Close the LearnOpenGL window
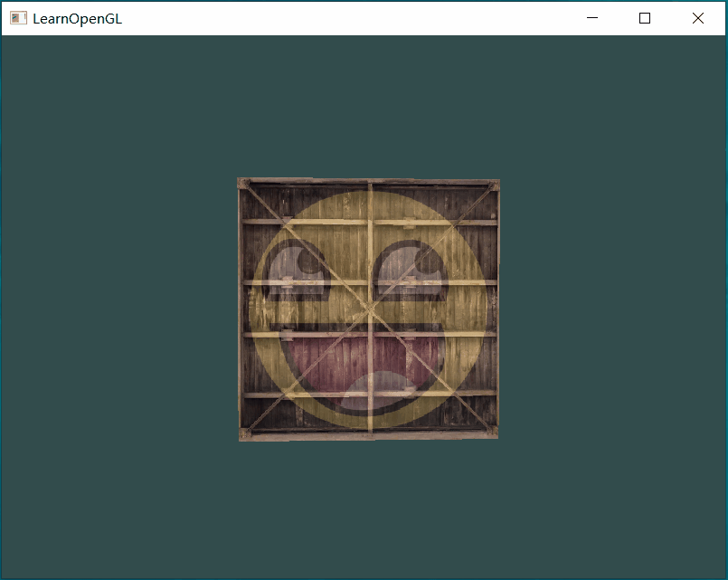Screen dimensions: 728x580 697,18
